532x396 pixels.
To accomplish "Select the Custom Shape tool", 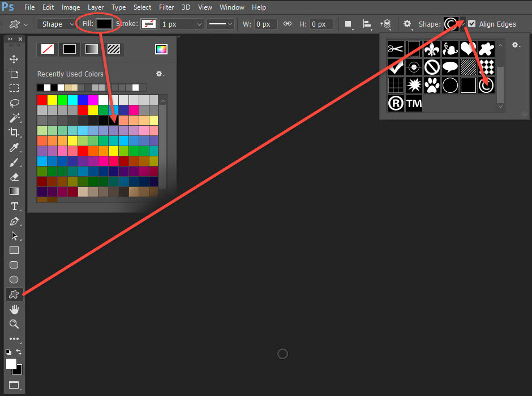I will 14,295.
